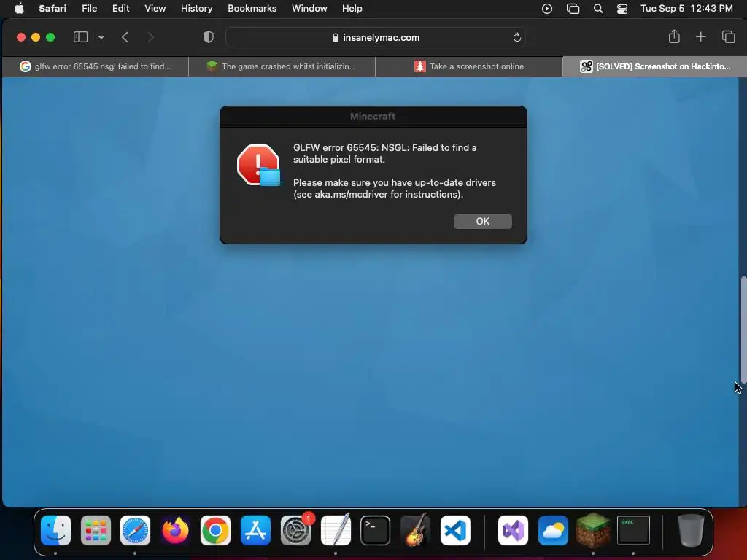Launch Google Chrome from the Dock
This screenshot has height=560, width=747.
tap(215, 530)
